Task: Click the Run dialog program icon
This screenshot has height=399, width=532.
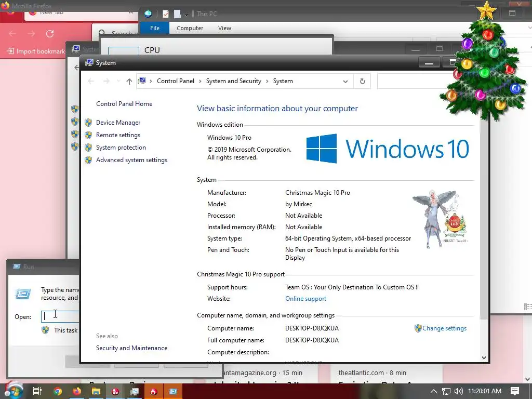Action: [23, 294]
